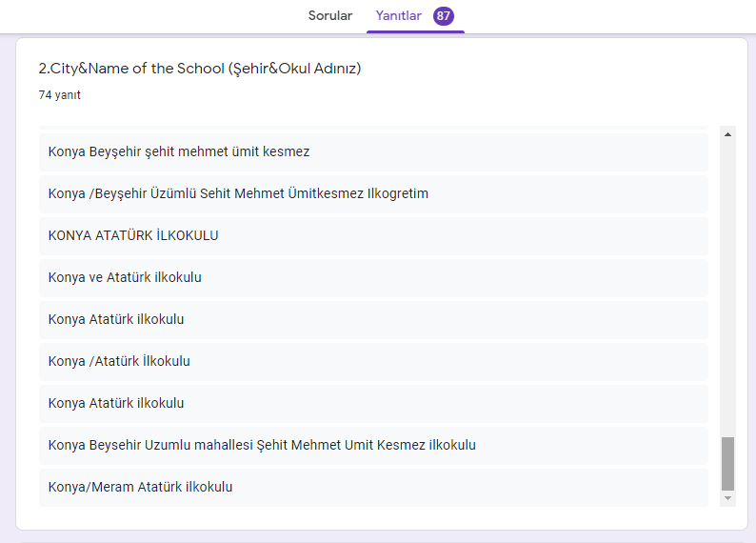The image size is (756, 543).
Task: Click the 87 responses count badge
Action: point(443,16)
